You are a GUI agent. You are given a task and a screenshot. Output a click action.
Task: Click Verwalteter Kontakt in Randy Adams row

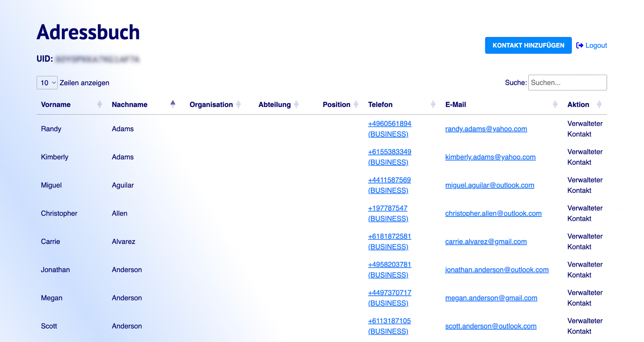click(585, 129)
